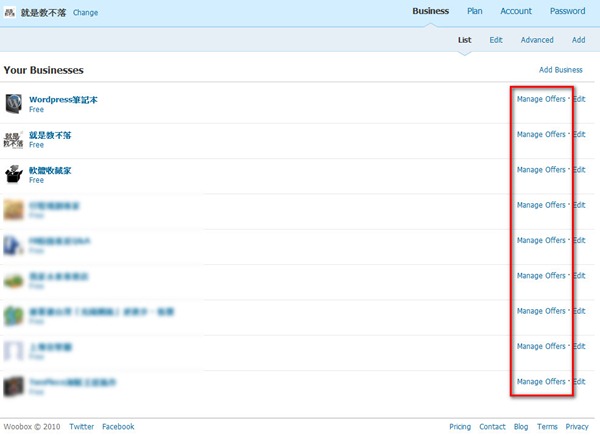Open the Facebook footer link
Image resolution: width=600 pixels, height=436 pixels.
pyautogui.click(x=118, y=427)
